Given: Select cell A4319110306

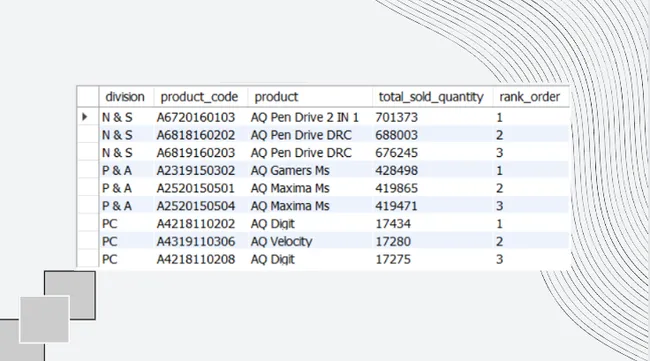Looking at the screenshot, I should point(196,242).
